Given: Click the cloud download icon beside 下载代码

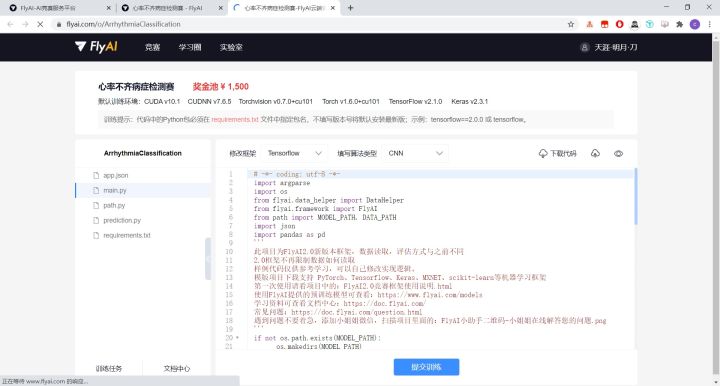Looking at the screenshot, I should pos(543,153).
